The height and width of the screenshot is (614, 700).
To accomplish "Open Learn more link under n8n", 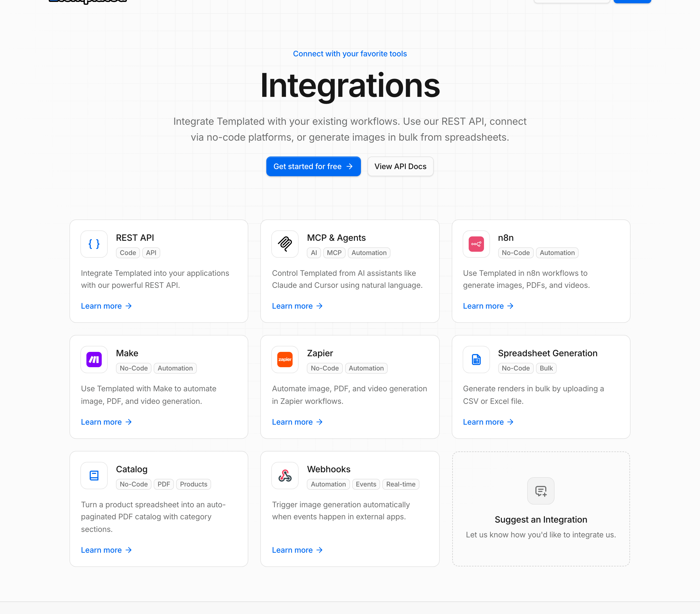I will (488, 306).
